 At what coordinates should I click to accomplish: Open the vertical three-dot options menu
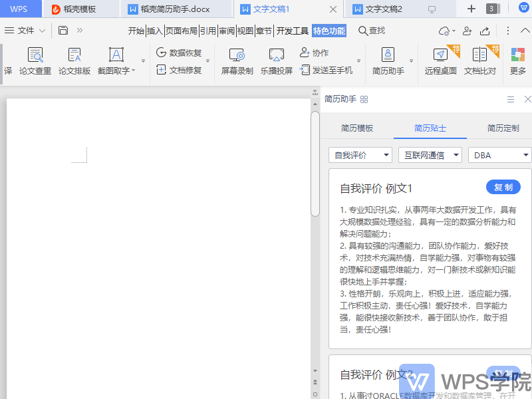pyautogui.click(x=507, y=31)
